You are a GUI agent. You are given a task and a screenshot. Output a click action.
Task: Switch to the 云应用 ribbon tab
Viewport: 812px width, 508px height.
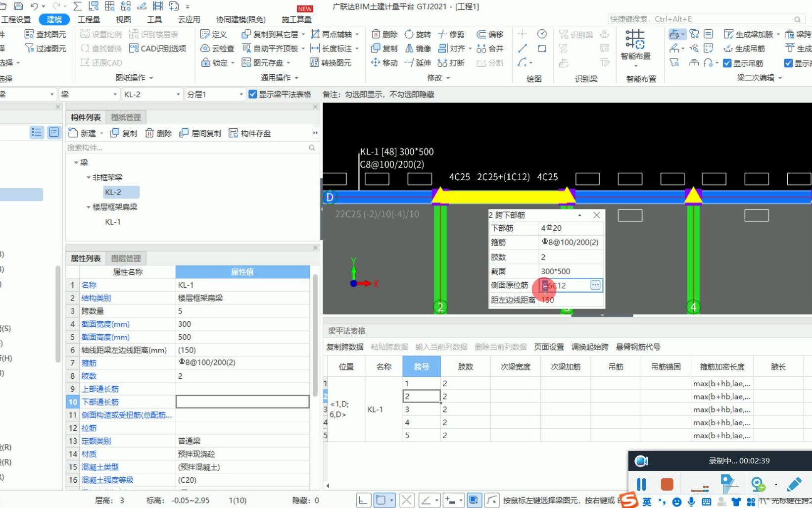pyautogui.click(x=189, y=19)
